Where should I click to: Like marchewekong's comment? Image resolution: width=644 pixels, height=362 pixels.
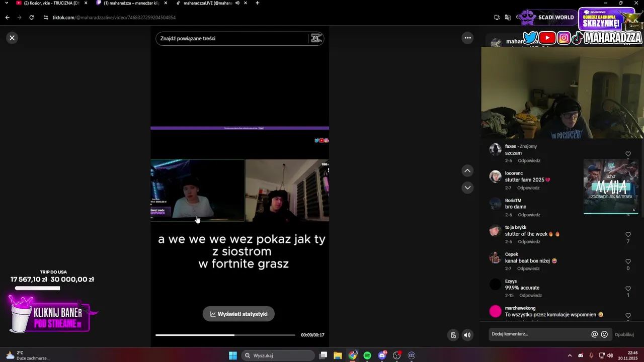tap(628, 316)
